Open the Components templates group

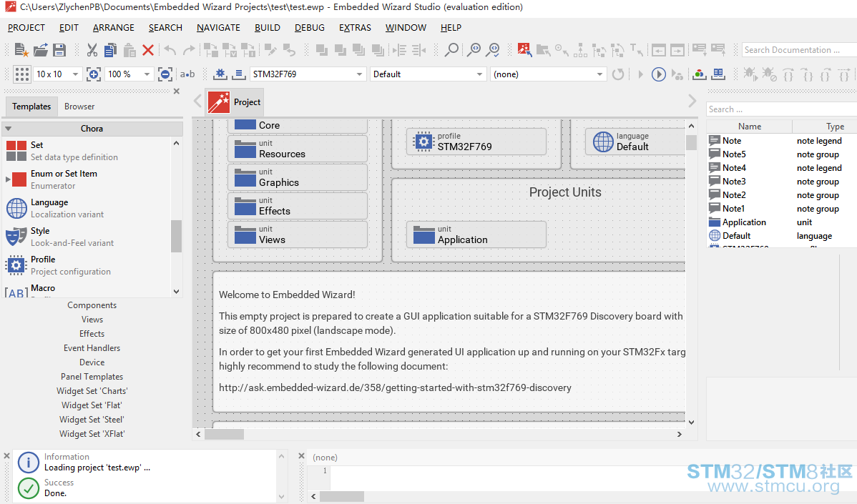(92, 305)
